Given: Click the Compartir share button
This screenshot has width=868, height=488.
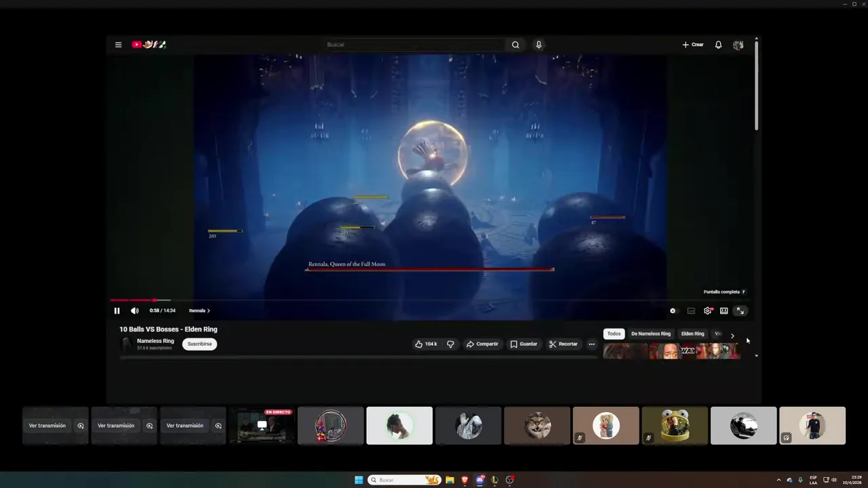Looking at the screenshot, I should pos(482,344).
